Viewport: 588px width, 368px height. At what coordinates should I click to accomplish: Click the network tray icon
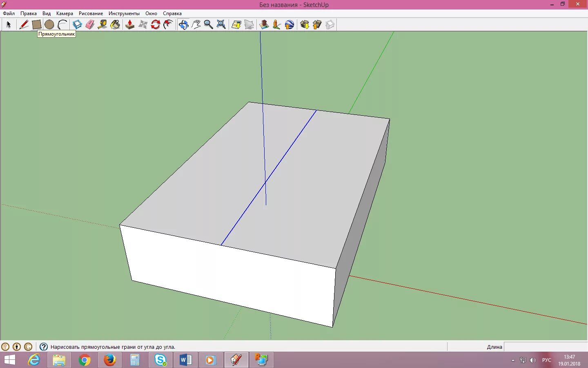coord(523,360)
